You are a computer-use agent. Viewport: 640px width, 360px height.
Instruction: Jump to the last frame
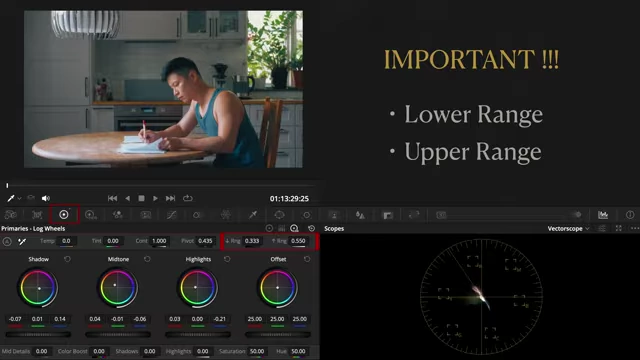tap(170, 198)
